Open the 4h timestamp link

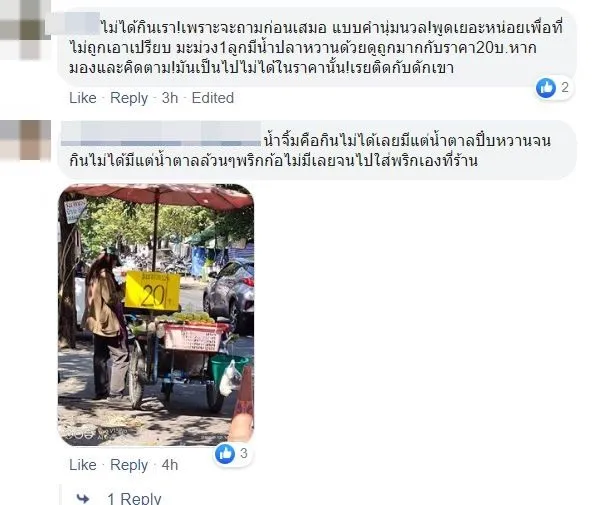pos(170,465)
